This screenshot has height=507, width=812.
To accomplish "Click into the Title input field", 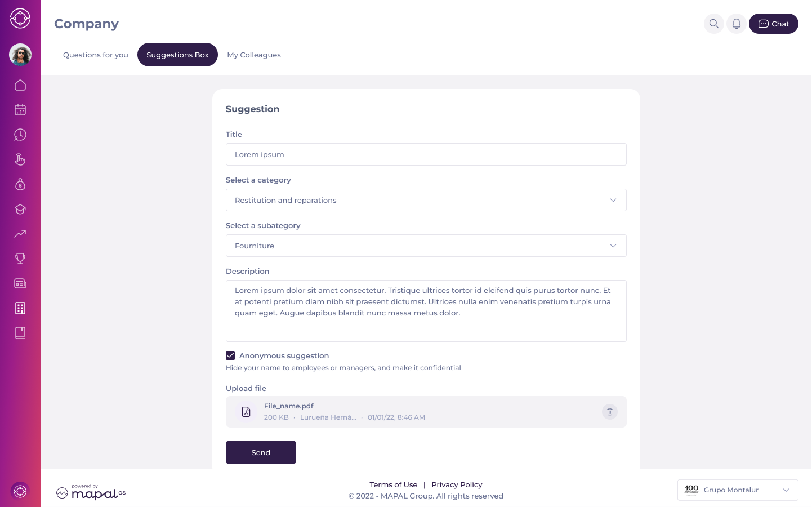I will (426, 154).
